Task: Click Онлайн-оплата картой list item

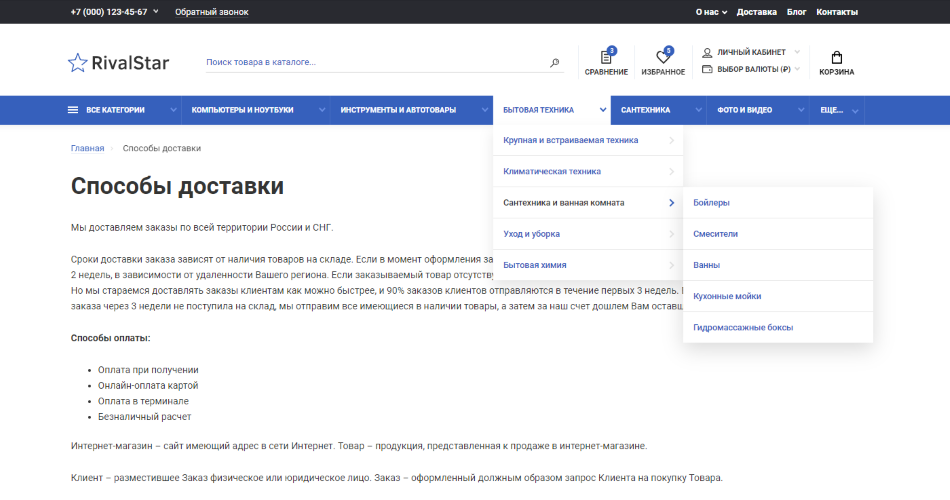Action: tap(148, 385)
